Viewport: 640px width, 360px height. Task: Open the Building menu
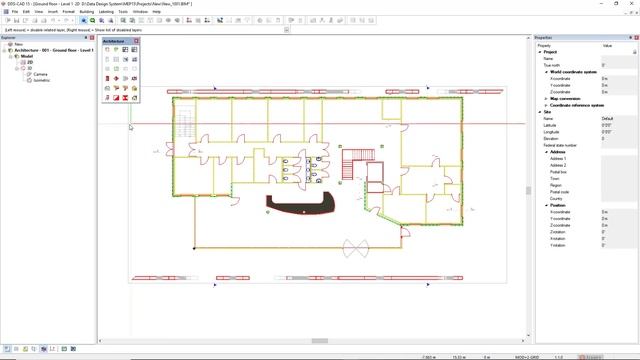click(x=87, y=12)
